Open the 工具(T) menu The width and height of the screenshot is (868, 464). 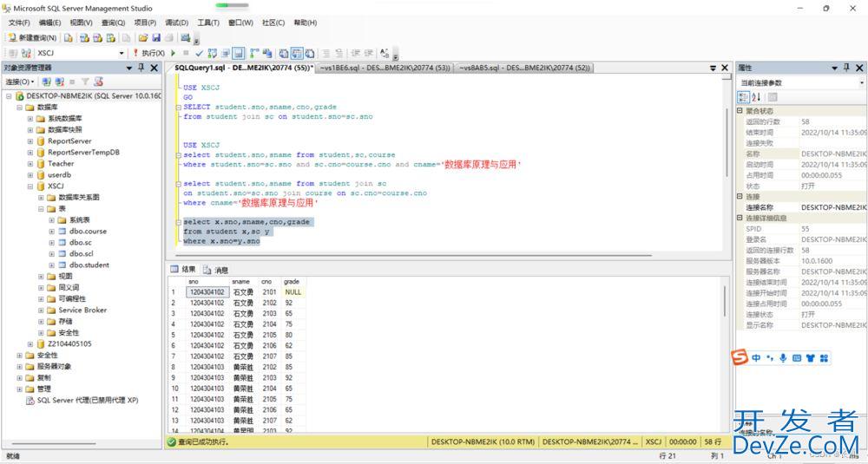point(208,23)
